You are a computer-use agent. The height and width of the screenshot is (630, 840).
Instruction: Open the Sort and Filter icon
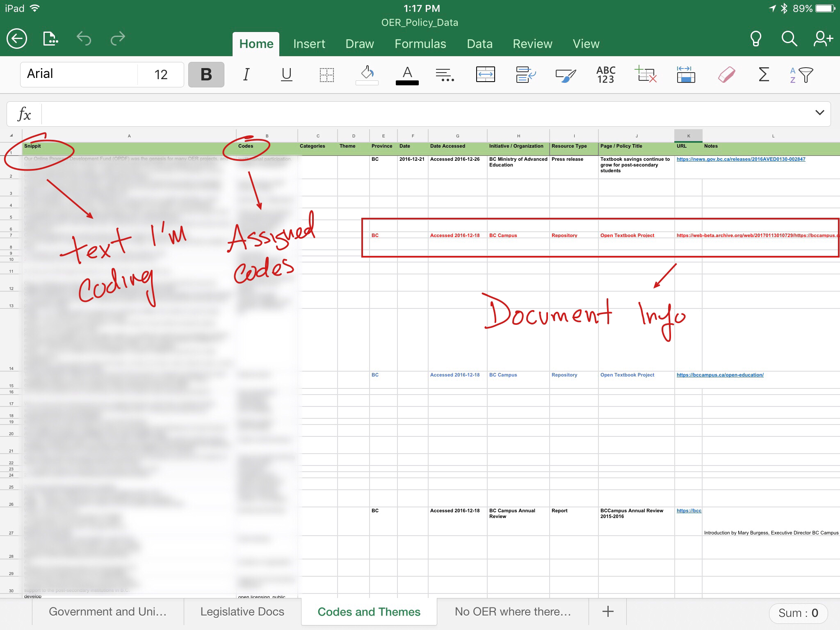pos(801,75)
